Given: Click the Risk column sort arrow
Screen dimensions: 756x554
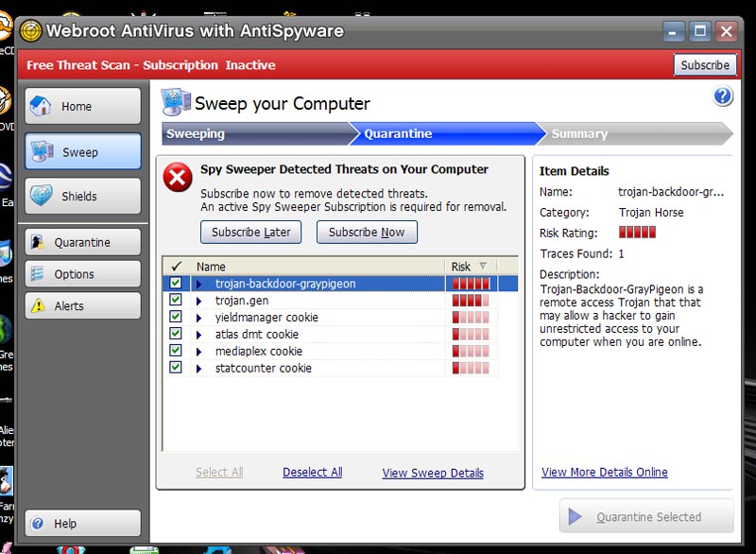Looking at the screenshot, I should click(x=483, y=266).
